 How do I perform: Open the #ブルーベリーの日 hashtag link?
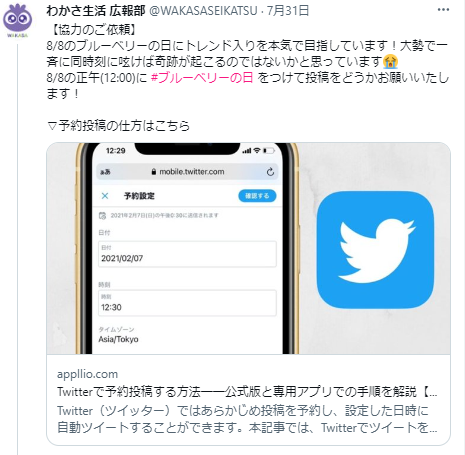click(202, 78)
